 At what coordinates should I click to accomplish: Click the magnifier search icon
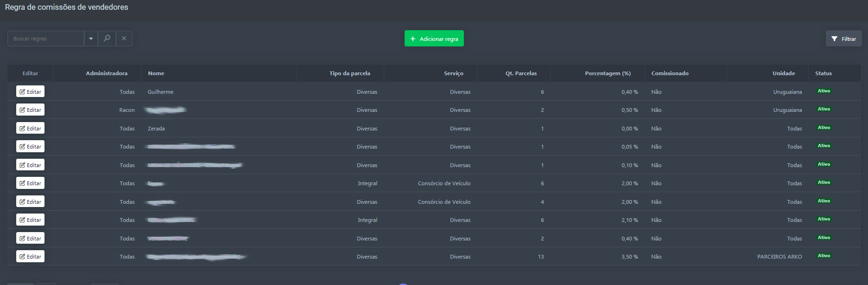click(107, 39)
